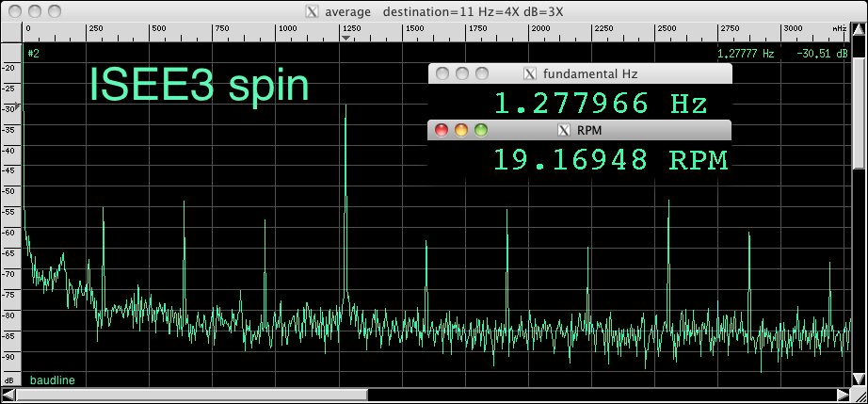Click the 1.277966 Hz readout
Viewport: 868px width, 404px height.
coord(601,104)
